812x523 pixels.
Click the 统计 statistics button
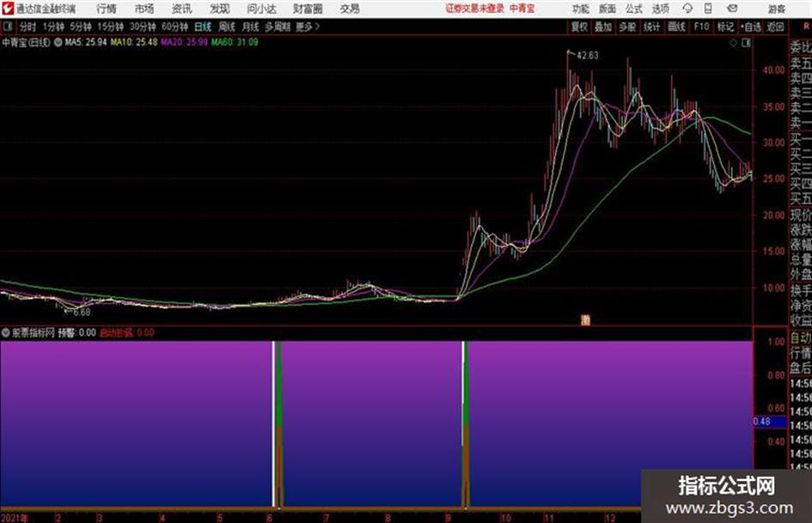[652, 27]
